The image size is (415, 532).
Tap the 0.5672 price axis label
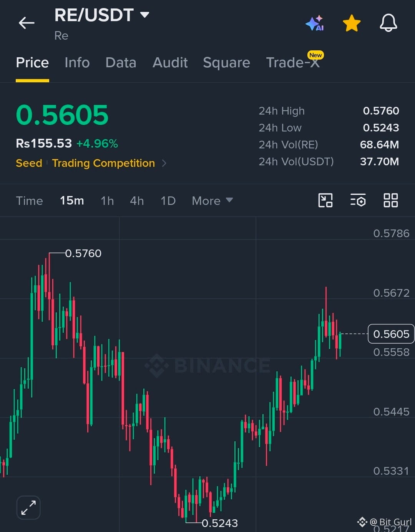pyautogui.click(x=391, y=293)
